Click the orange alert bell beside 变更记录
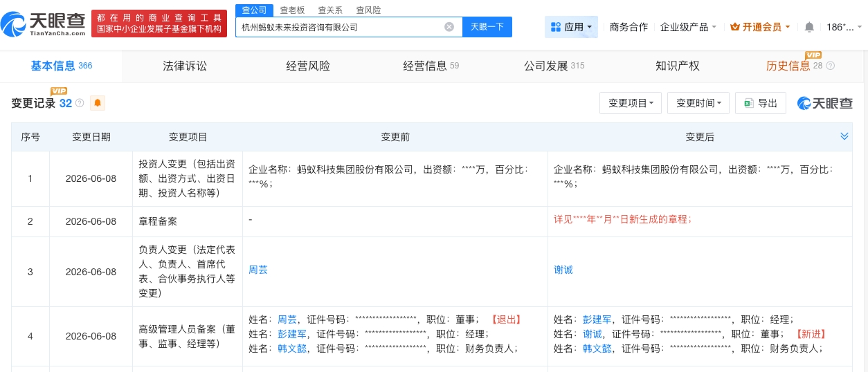The width and height of the screenshot is (868, 372). click(98, 103)
